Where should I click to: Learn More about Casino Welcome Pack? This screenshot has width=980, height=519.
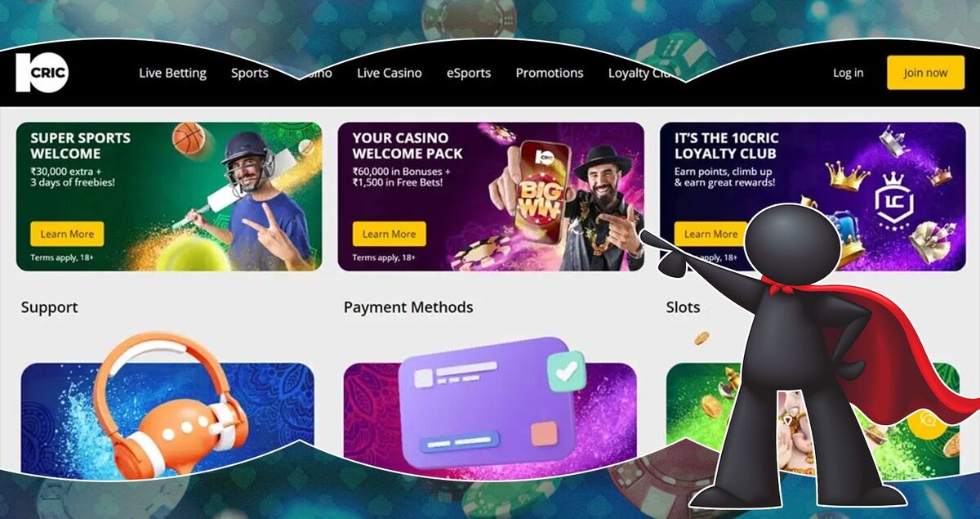click(389, 234)
